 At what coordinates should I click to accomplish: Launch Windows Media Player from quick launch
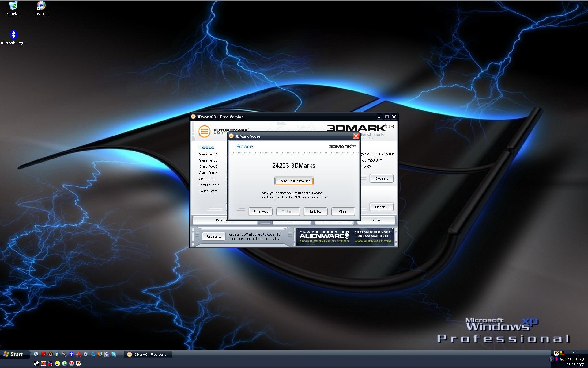[x=86, y=354]
